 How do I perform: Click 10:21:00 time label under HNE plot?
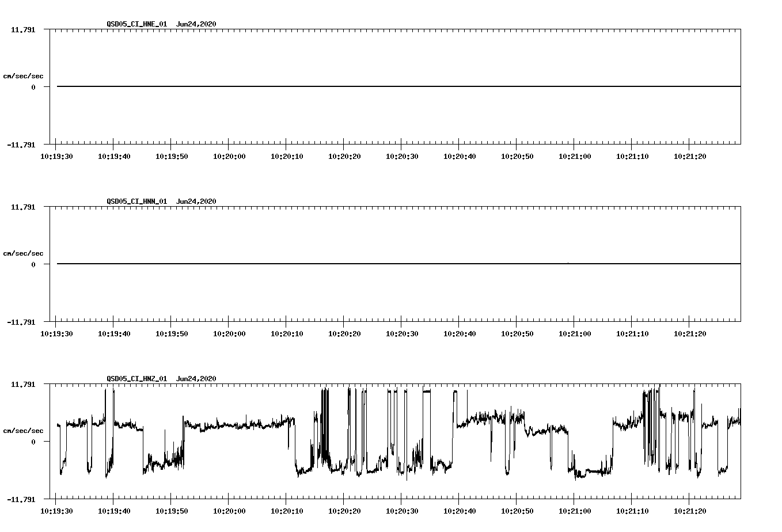pyautogui.click(x=575, y=156)
